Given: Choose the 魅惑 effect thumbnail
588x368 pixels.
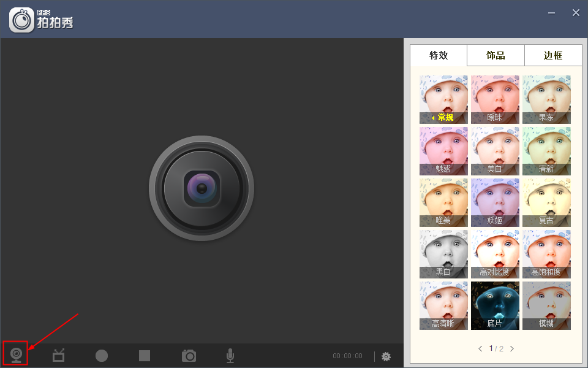Looking at the screenshot, I should (443, 151).
